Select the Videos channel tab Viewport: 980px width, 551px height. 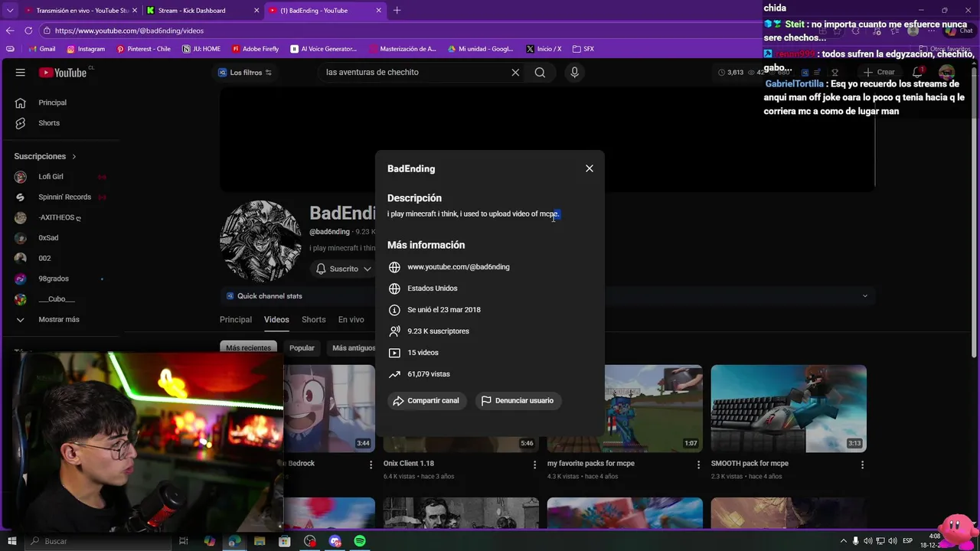coord(276,320)
